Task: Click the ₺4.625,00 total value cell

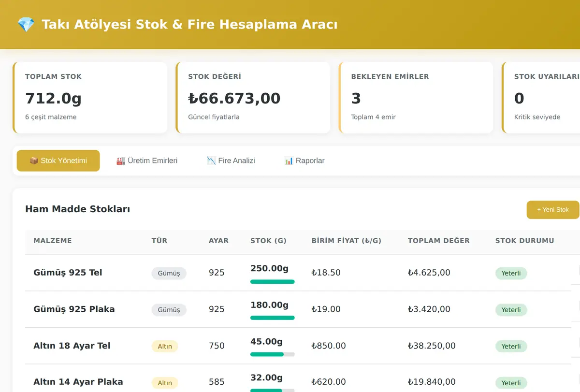Action: (x=429, y=273)
